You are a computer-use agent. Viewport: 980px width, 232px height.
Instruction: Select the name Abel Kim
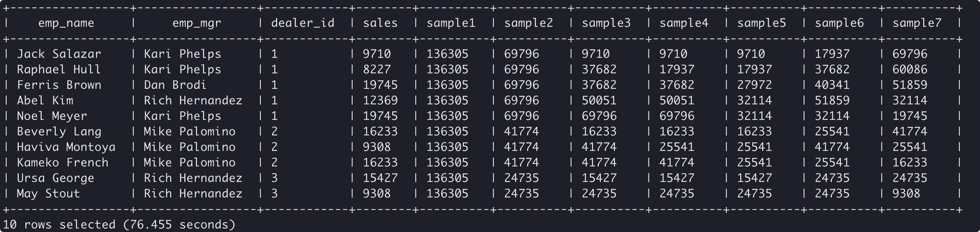pos(45,100)
